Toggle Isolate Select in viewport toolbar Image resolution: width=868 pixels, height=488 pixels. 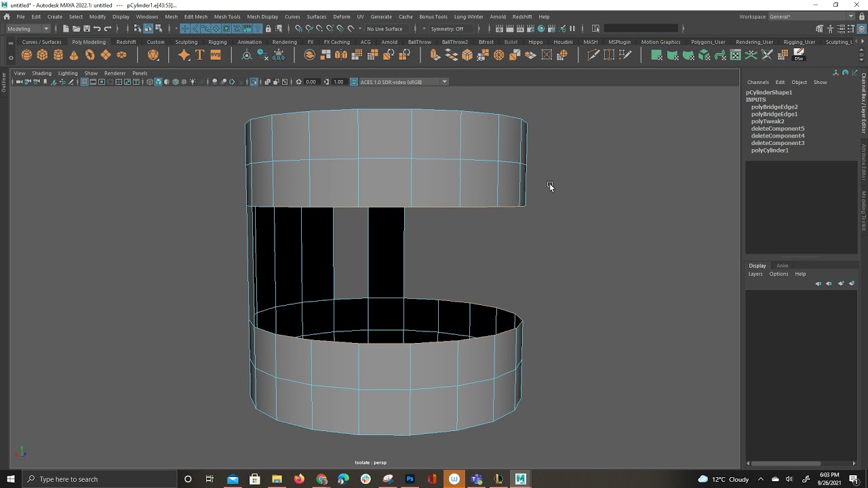(254, 82)
